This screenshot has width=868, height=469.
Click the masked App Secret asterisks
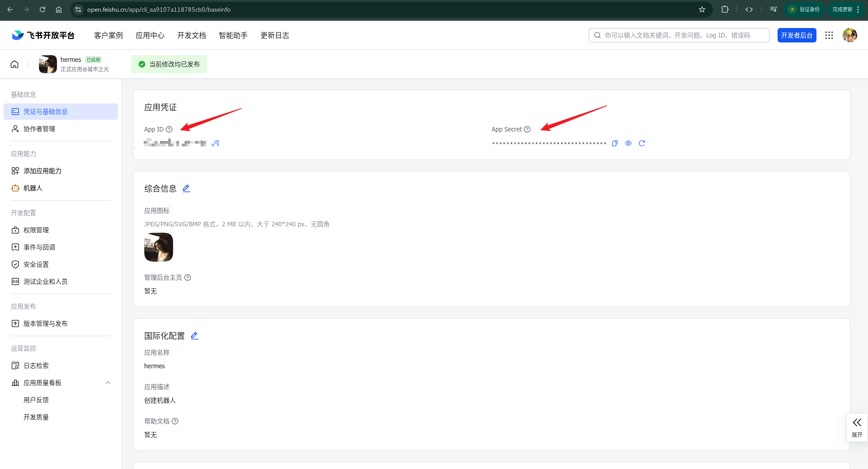549,144
